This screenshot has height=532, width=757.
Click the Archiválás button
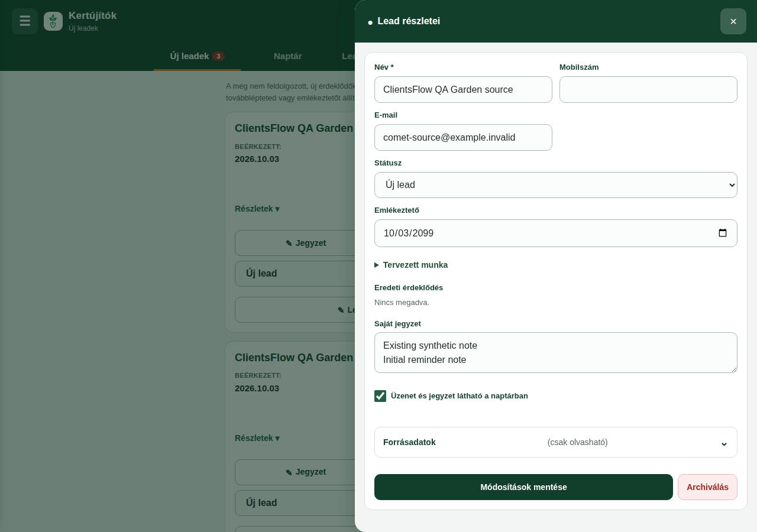pos(707,487)
